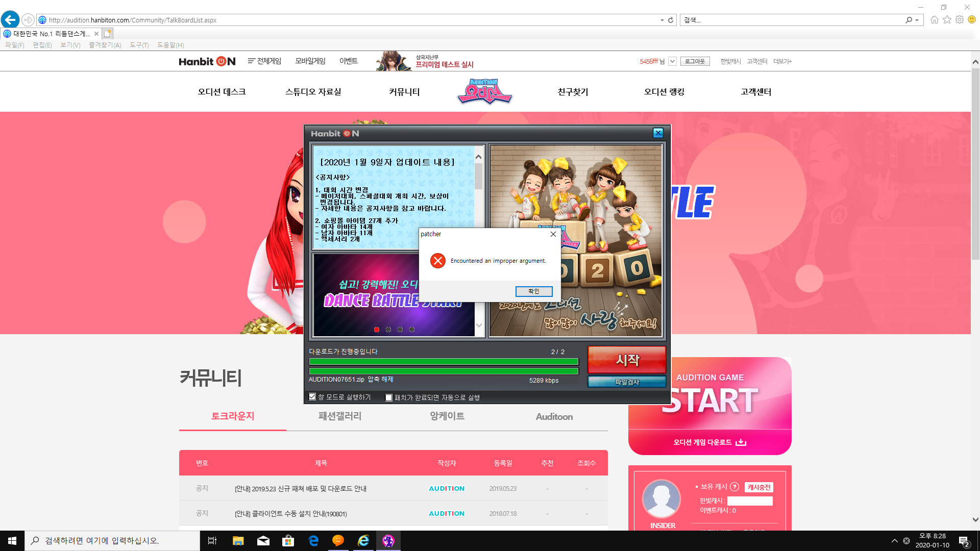Click 캐시충전 button
This screenshot has height=551, width=980.
[759, 487]
